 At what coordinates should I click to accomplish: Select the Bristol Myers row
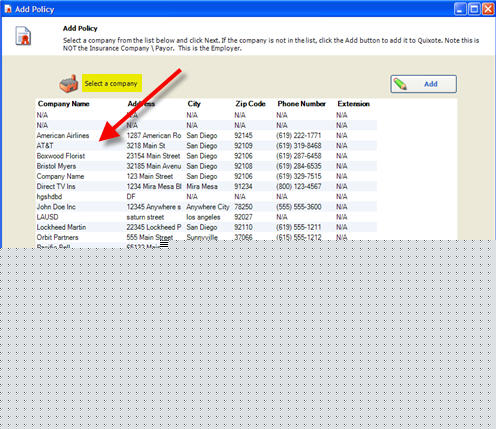[x=206, y=166]
